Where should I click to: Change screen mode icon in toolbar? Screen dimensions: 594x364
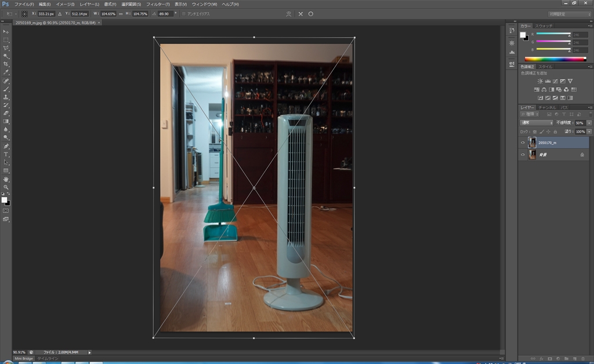coord(6,219)
